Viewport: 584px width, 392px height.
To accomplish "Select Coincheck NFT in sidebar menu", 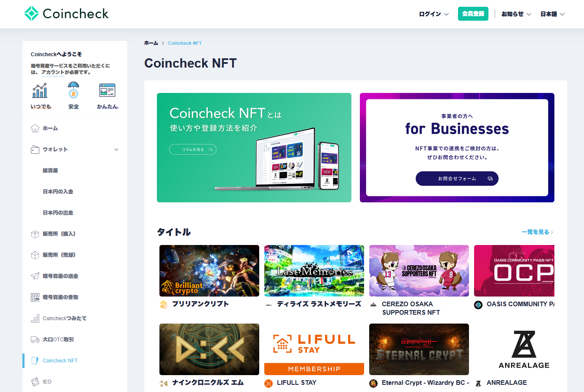I will pos(60,361).
